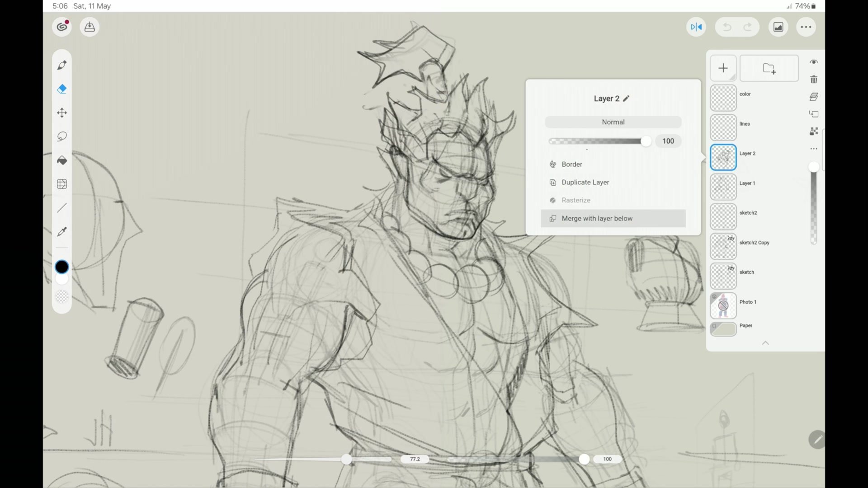Click the eye icon atop the layer panel
This screenshot has width=868, height=488.
pyautogui.click(x=814, y=62)
